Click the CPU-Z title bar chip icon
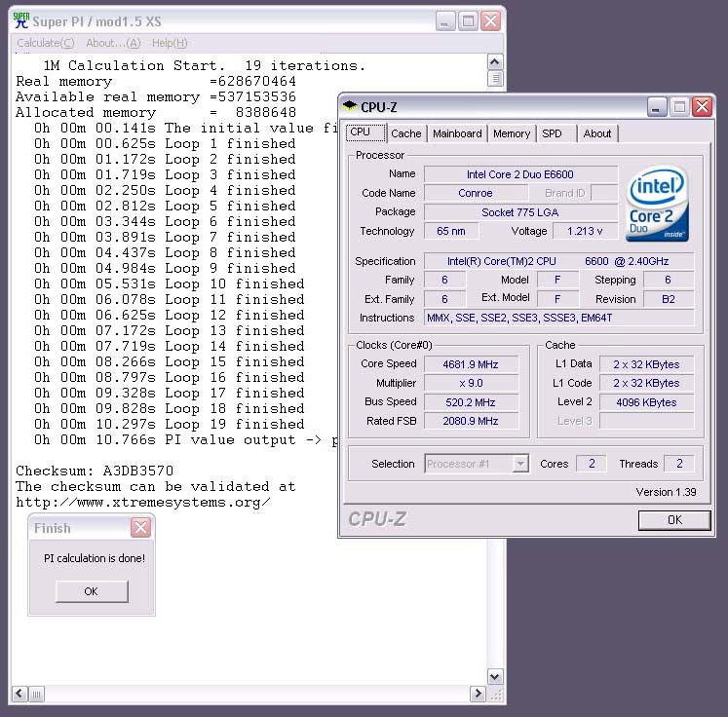Screen dimensions: 728x717 [x=350, y=107]
